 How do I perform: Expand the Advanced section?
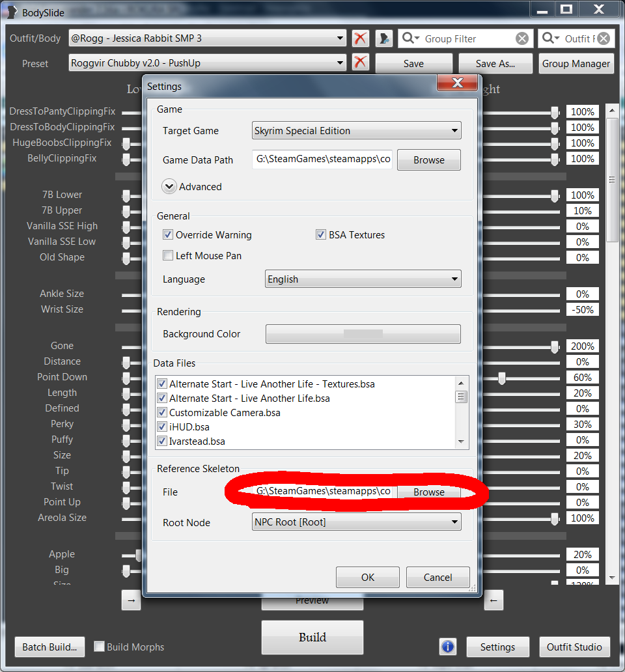(169, 186)
